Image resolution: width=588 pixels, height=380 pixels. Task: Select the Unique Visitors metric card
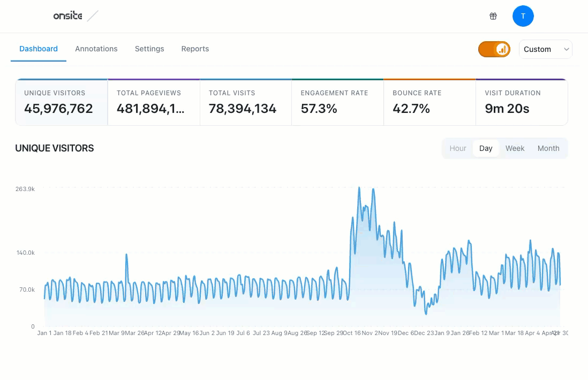tap(62, 102)
